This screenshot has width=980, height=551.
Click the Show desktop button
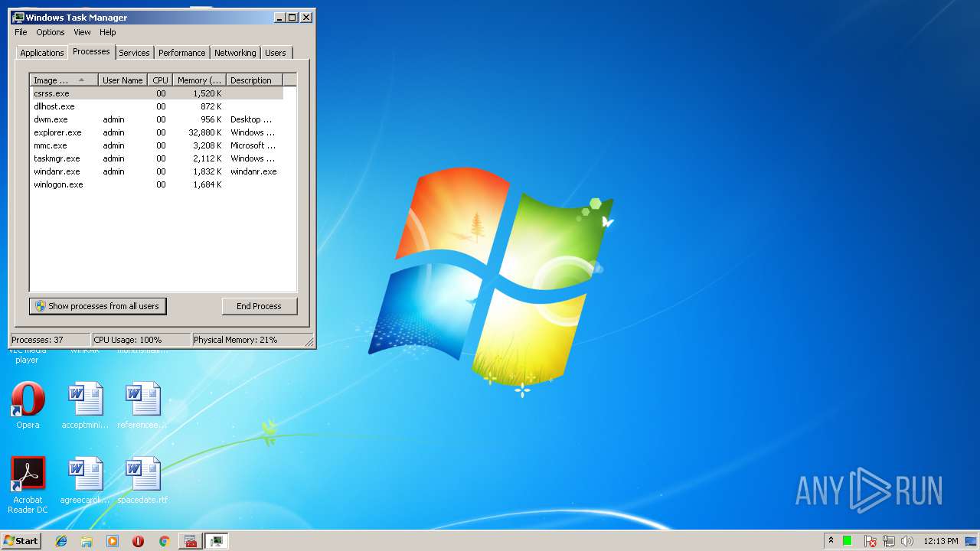(x=971, y=541)
